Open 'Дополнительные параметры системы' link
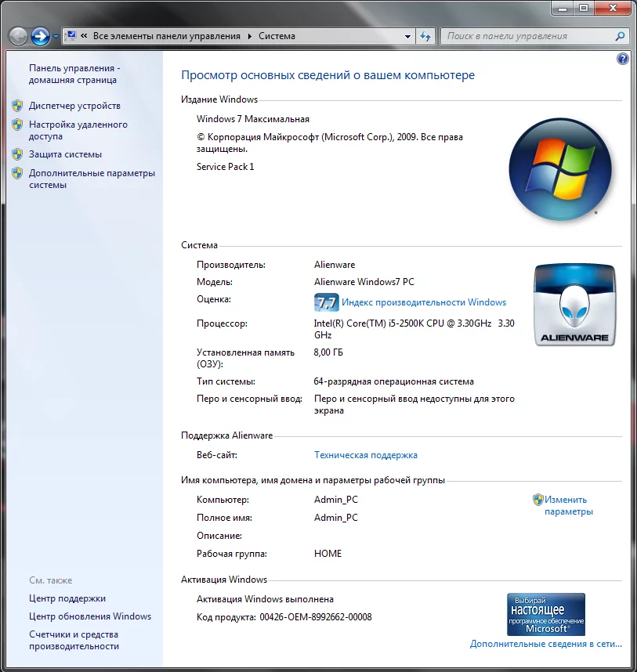This screenshot has height=672, width=637. pos(92,179)
